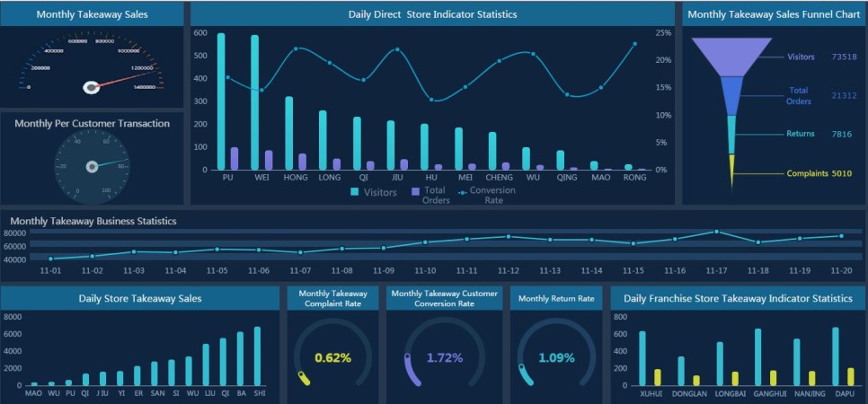Click the 11-17 peak point on line chart

coord(716,232)
